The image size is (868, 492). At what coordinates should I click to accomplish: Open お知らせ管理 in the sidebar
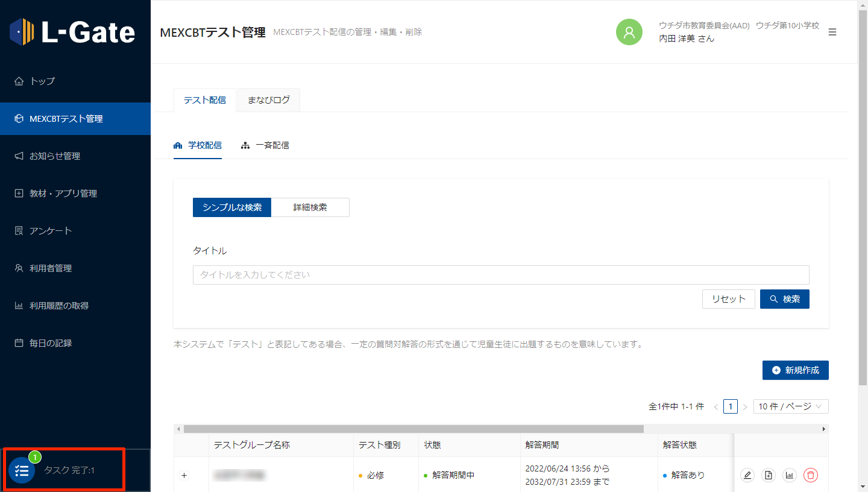point(55,156)
